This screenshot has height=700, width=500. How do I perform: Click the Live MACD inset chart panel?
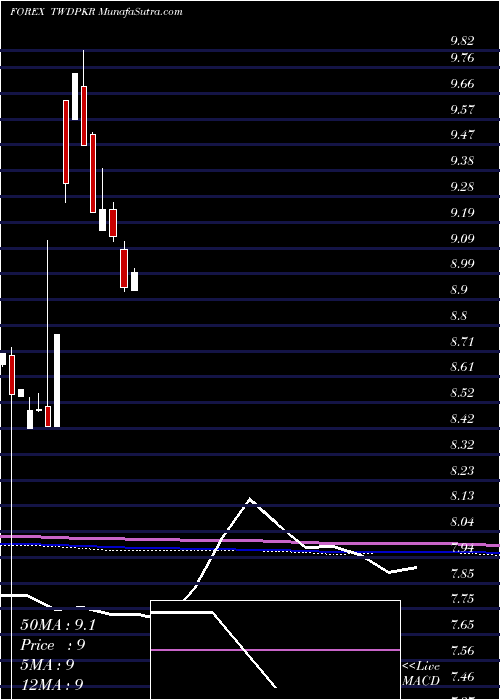(x=275, y=650)
